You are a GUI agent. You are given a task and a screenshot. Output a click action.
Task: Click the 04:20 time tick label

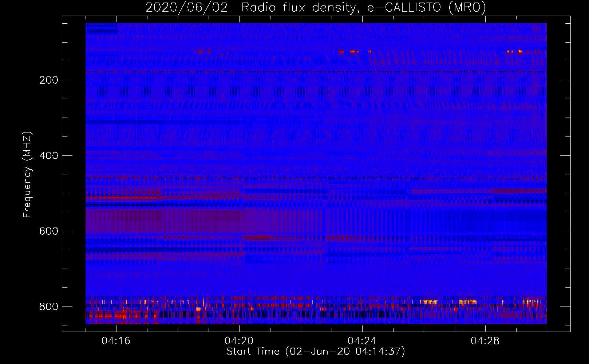pyautogui.click(x=239, y=341)
